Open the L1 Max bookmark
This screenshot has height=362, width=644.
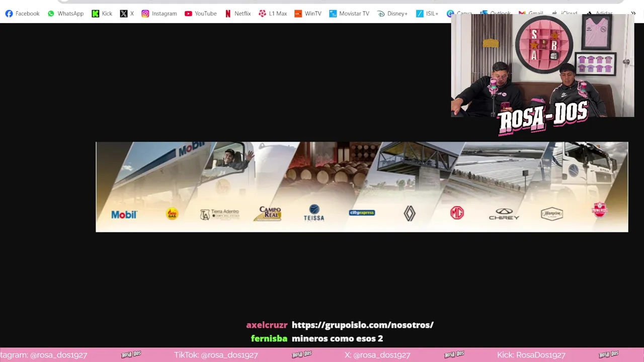coord(273,14)
